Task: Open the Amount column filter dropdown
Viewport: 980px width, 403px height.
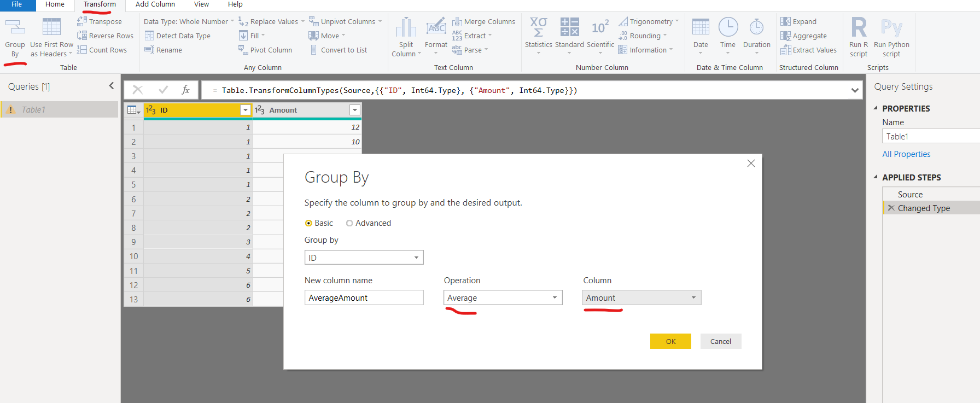Action: point(355,110)
